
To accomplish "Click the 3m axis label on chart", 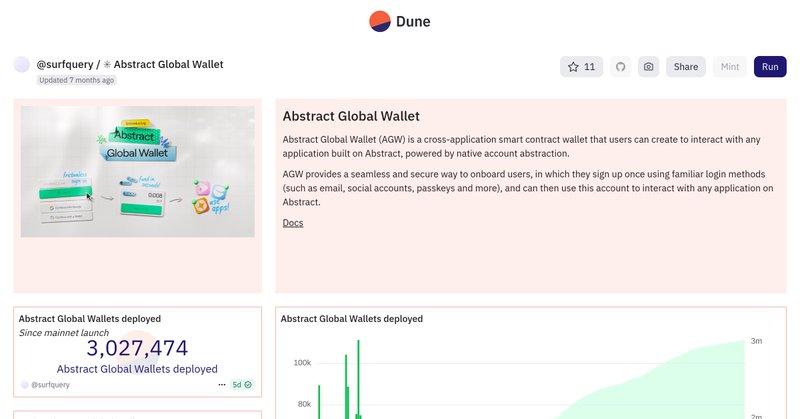I will (x=756, y=341).
